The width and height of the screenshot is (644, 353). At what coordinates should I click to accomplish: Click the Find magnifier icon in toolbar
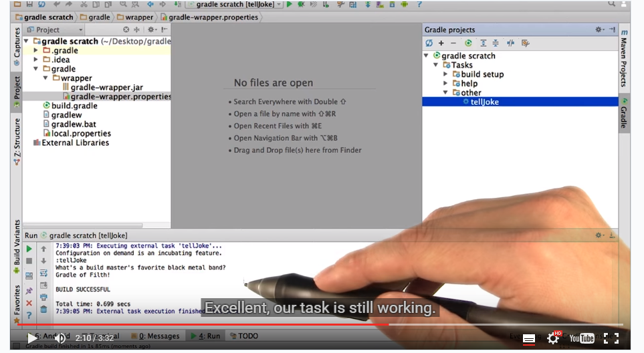coord(123,4)
